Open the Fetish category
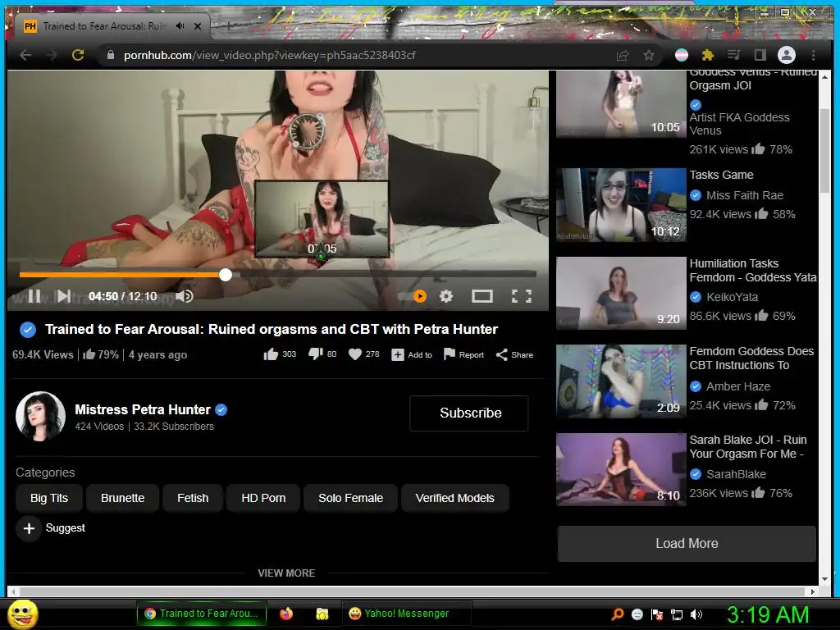Viewport: 840px width, 630px height. [x=193, y=498]
